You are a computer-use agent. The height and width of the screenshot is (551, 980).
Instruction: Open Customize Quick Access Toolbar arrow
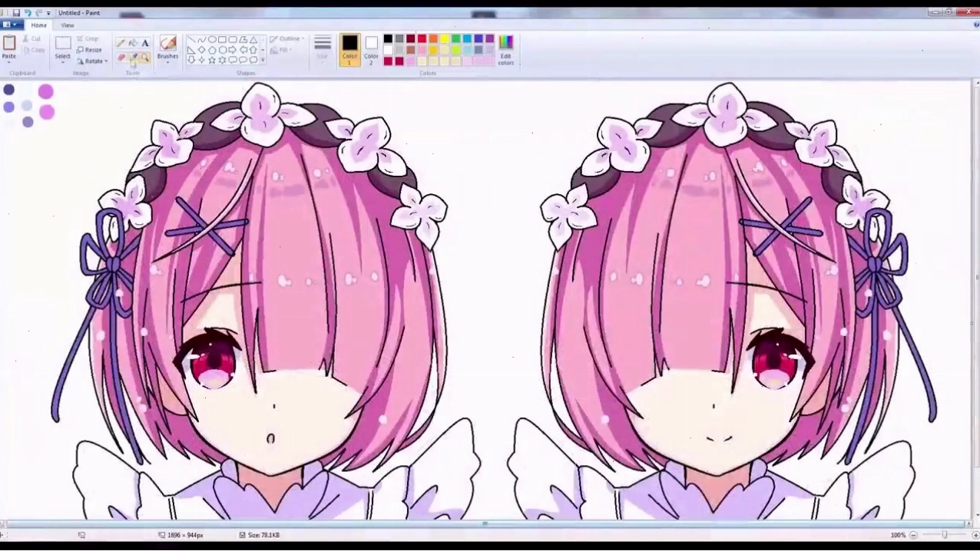pos(48,13)
